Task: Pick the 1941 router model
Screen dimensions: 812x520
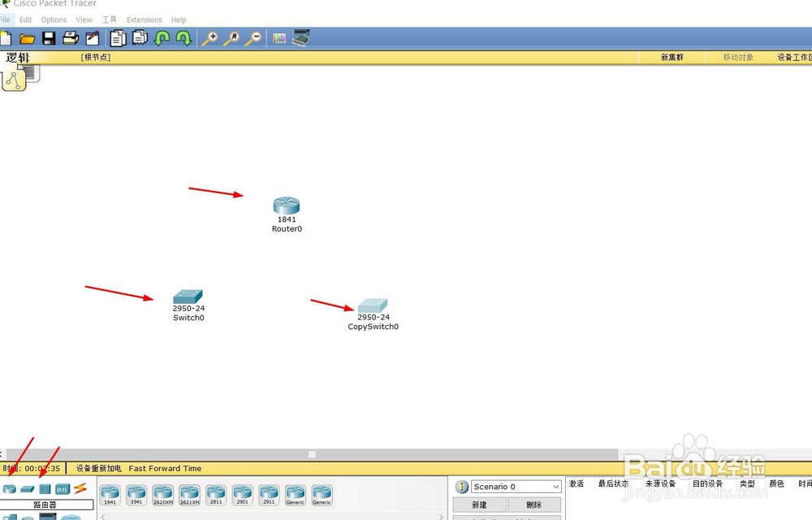Action: 136,495
